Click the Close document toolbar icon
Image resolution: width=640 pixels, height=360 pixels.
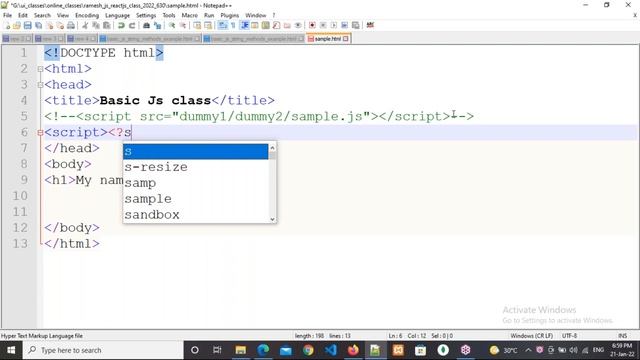pos(49,25)
